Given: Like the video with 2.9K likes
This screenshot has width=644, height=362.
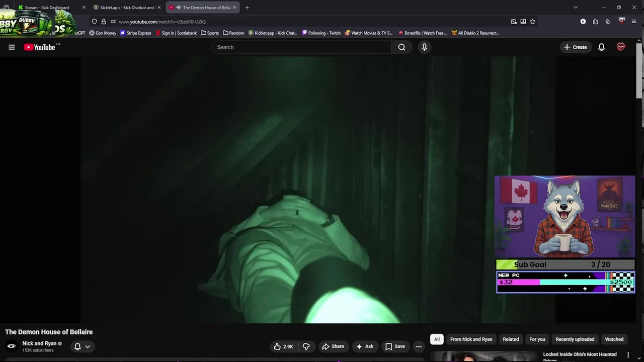Looking at the screenshot, I should click(283, 346).
